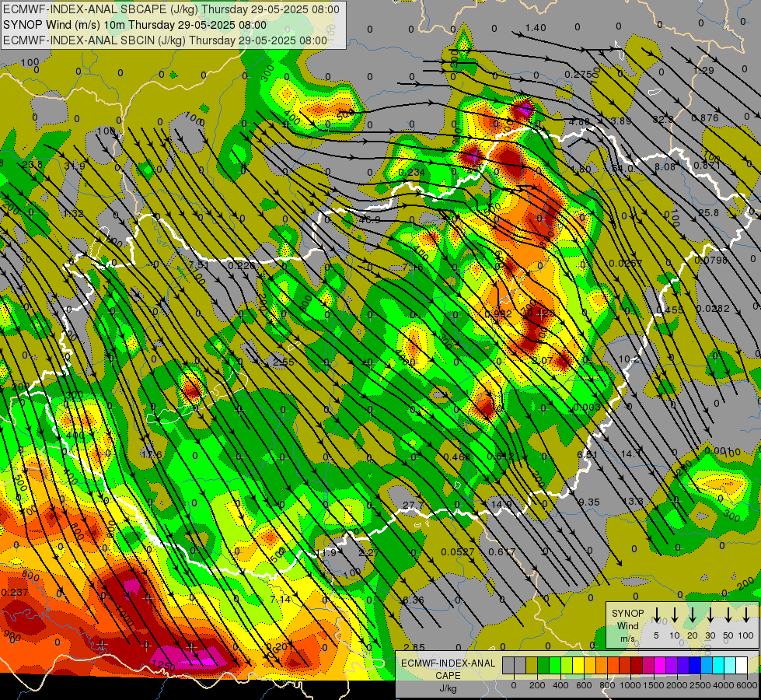This screenshot has width=761, height=700.
Task: Pick the white swatch in the CAPE scale
Action: click(741, 665)
